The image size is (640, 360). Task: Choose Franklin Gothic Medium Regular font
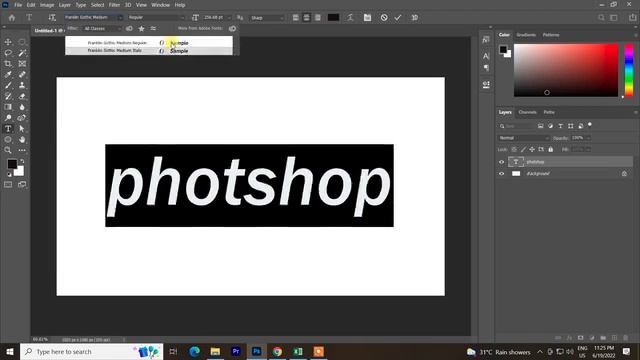[149, 43]
